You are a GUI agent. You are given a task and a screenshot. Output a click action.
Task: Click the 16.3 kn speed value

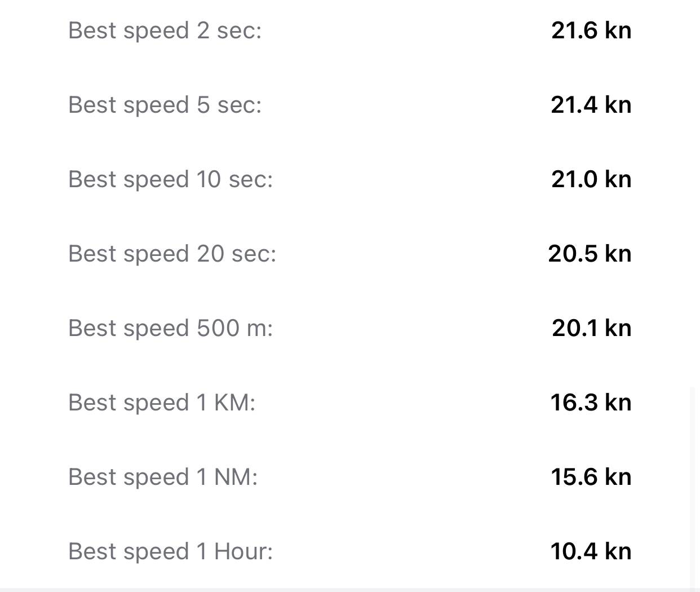(x=591, y=403)
